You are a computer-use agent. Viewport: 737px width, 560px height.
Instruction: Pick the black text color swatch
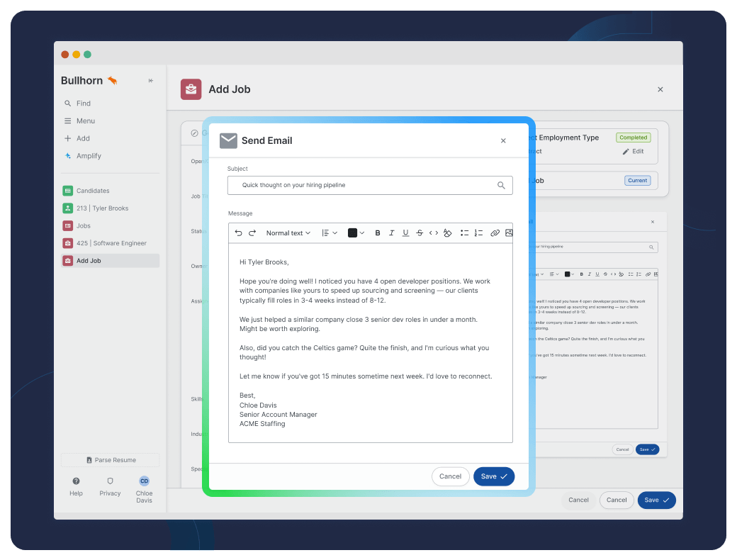(x=352, y=233)
